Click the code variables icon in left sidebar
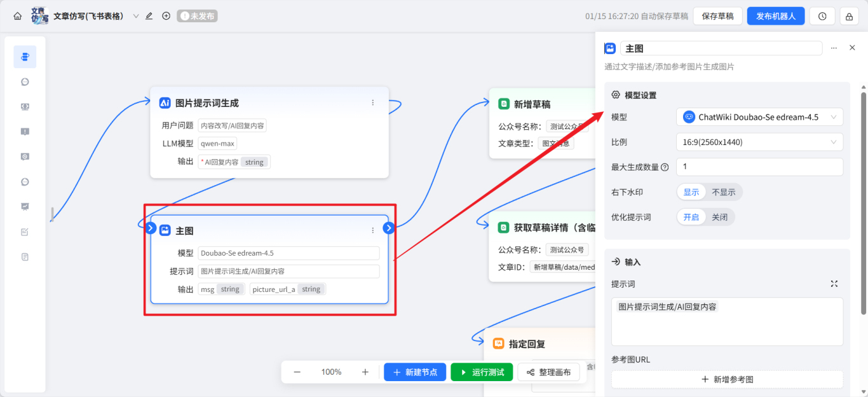 [25, 106]
